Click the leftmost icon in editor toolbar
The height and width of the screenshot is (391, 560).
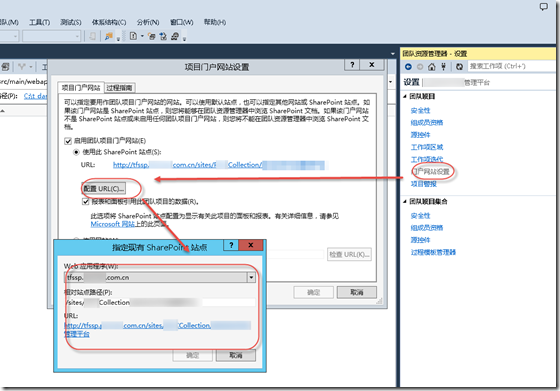pos(5,67)
